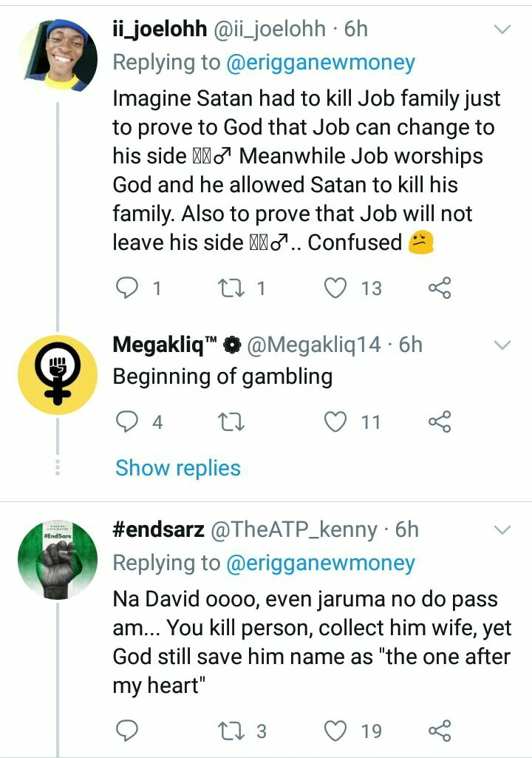Like ii_joelohh's tweet with 13 likes
Viewport: 532px width, 758px height.
336,288
